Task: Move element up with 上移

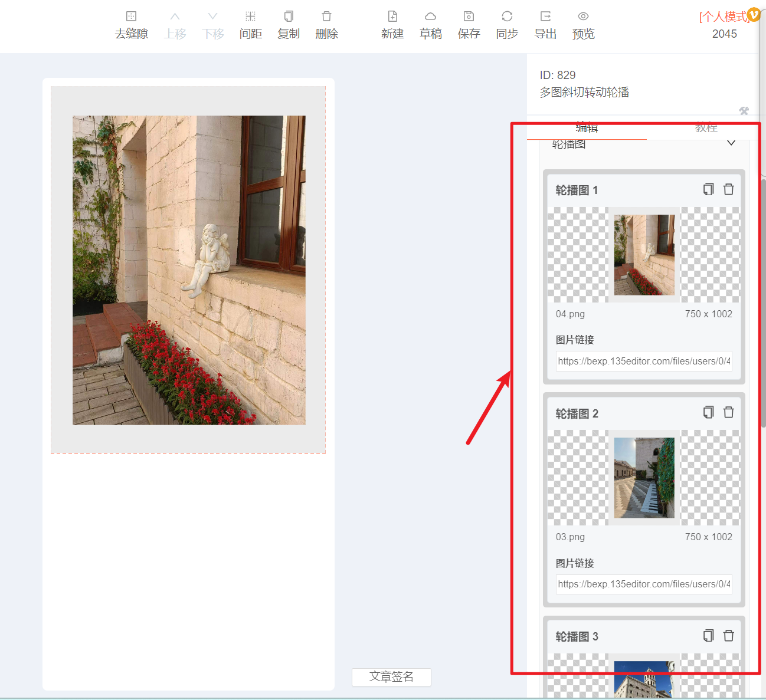Action: [x=175, y=17]
